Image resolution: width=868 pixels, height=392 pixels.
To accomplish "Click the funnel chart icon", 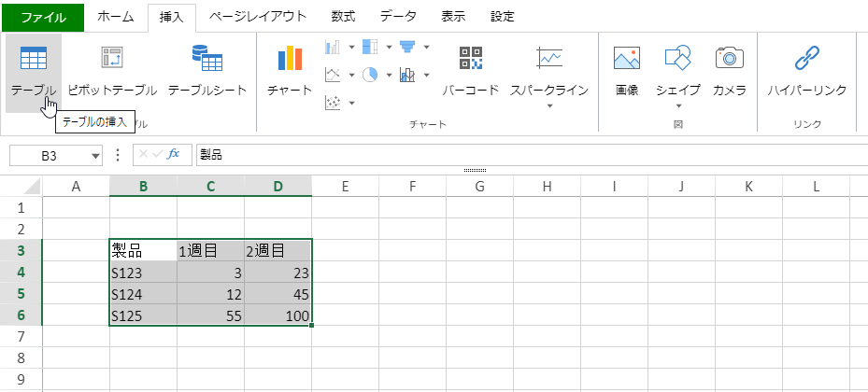I will pyautogui.click(x=406, y=47).
